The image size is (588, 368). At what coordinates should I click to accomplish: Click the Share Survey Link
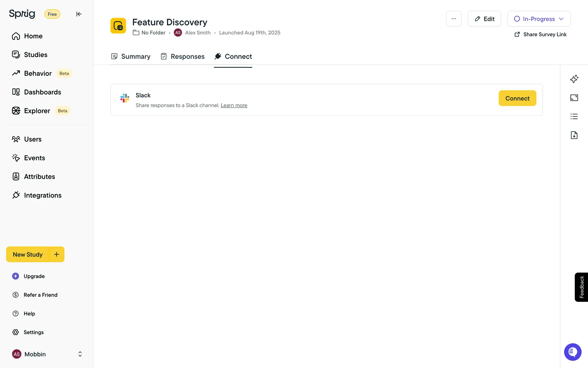[541, 34]
